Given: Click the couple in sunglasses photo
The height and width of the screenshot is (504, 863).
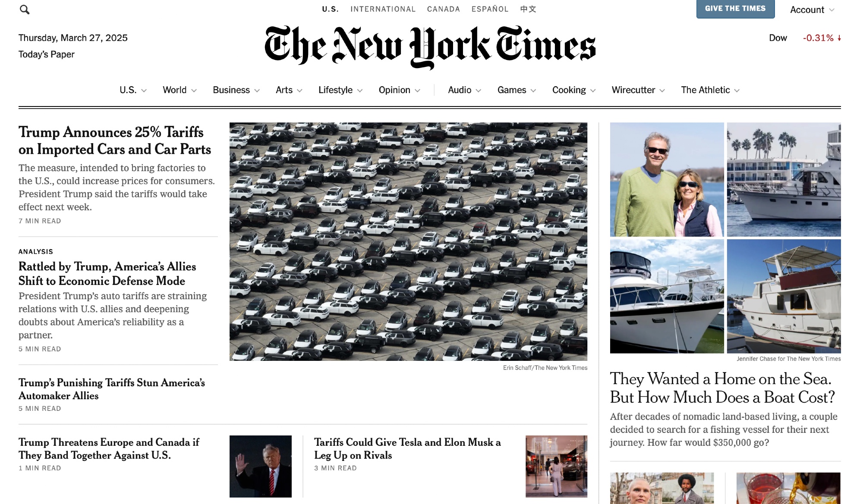Looking at the screenshot, I should click(x=667, y=179).
